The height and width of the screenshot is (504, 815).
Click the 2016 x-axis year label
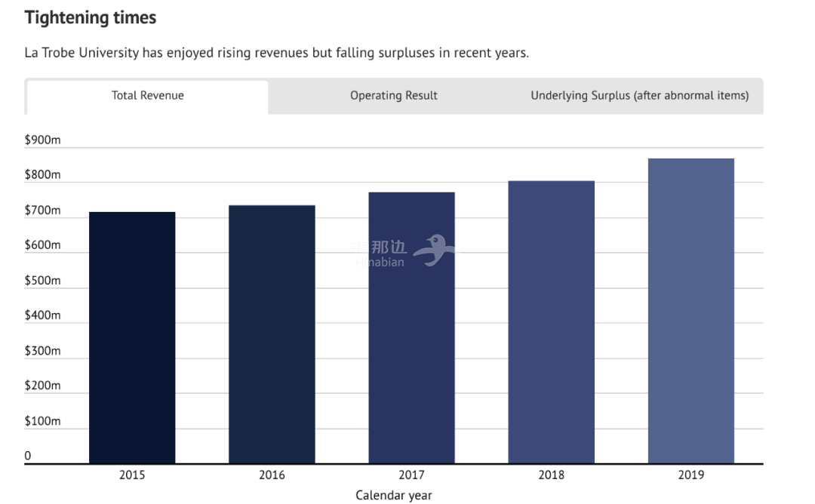click(x=272, y=475)
